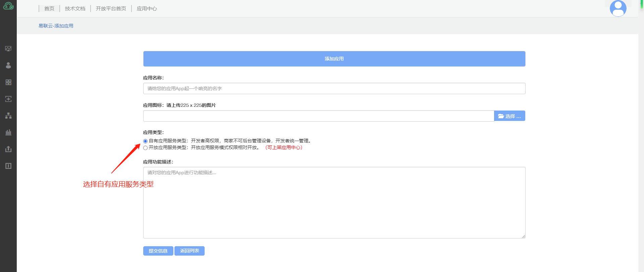Viewport: 644px width, 272px height.
Task: Go to the 首页 menu item
Action: [49, 9]
